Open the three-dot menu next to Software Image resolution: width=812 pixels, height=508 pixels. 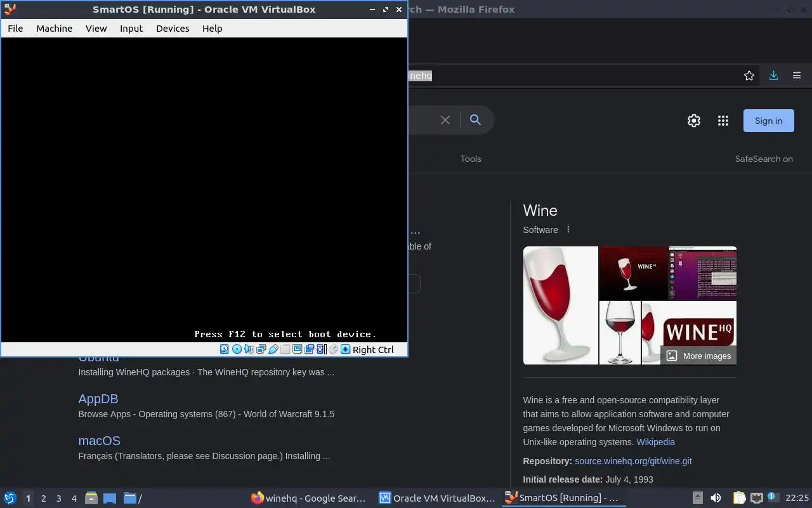(568, 230)
